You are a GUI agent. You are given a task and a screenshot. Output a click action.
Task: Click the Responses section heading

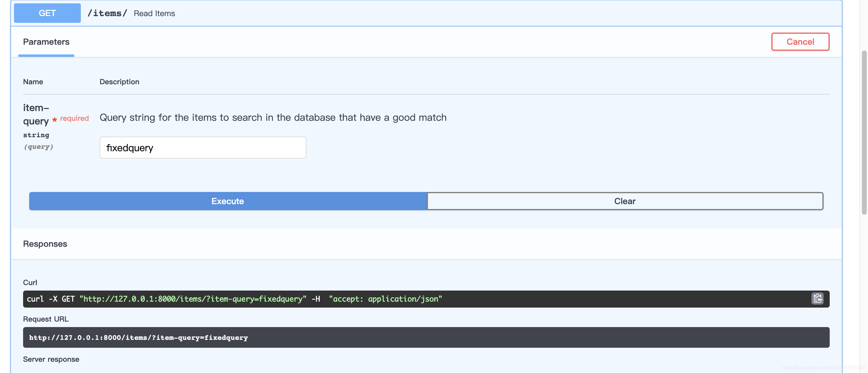pyautogui.click(x=45, y=244)
